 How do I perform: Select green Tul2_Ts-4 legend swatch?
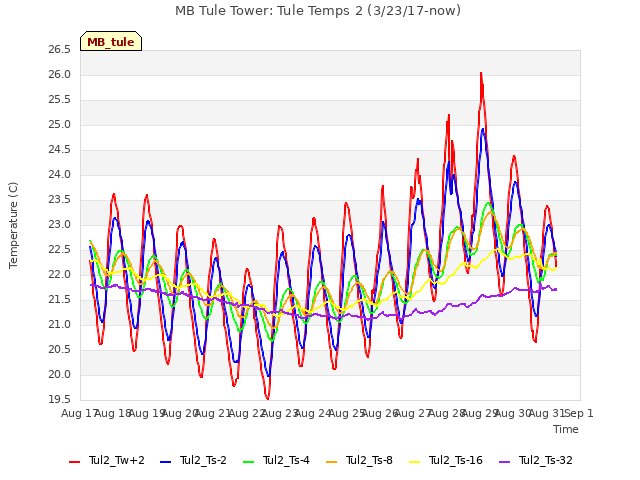click(x=249, y=461)
